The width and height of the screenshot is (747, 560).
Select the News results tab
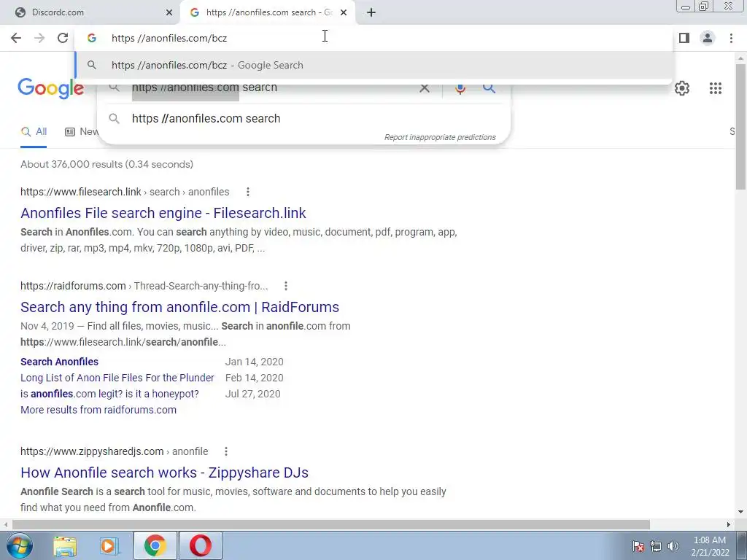82,132
